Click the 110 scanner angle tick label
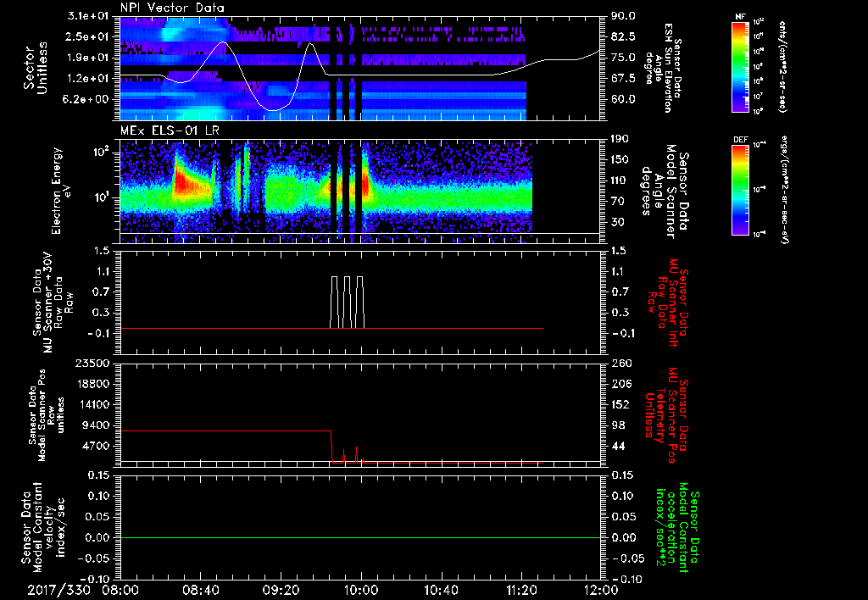 point(620,181)
